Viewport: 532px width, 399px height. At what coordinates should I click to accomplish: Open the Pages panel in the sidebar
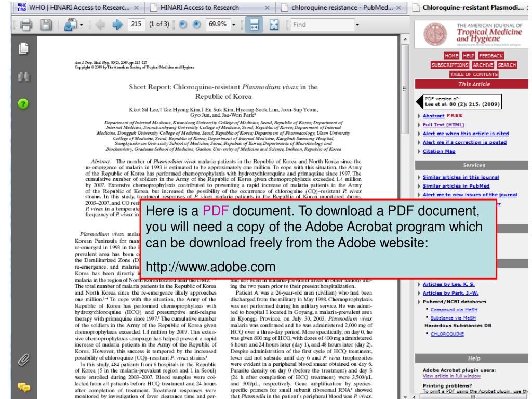[x=23, y=48]
